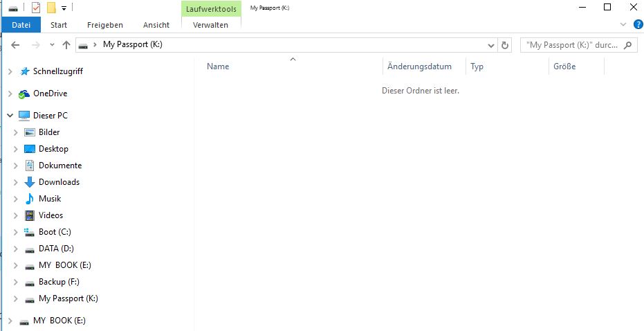This screenshot has width=644, height=331.
Task: Open the Musik folder
Action: 50,198
